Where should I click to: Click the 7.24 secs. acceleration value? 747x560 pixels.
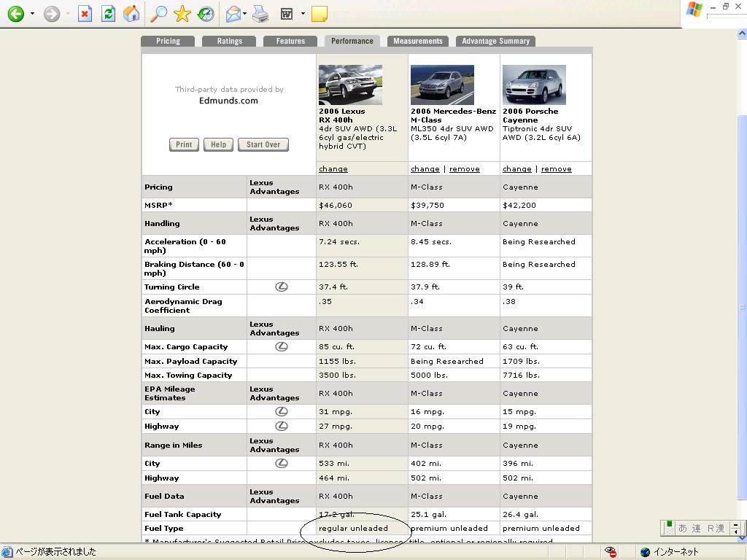point(339,242)
